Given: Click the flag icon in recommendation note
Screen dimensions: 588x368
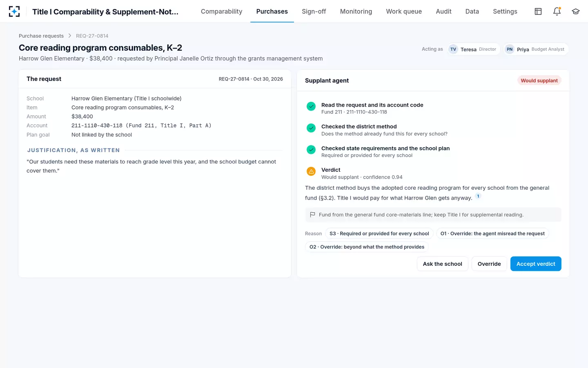Looking at the screenshot, I should (x=312, y=215).
